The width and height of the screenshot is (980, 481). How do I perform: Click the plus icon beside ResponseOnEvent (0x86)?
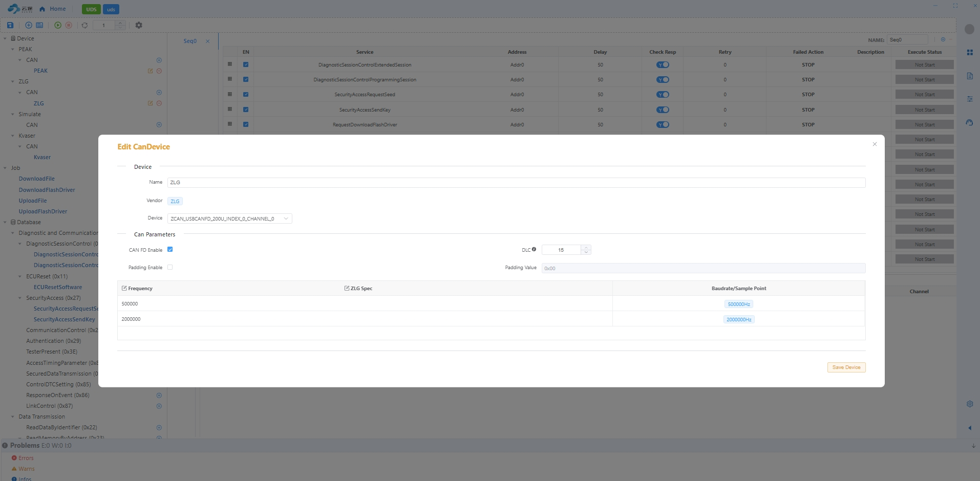coord(159,395)
